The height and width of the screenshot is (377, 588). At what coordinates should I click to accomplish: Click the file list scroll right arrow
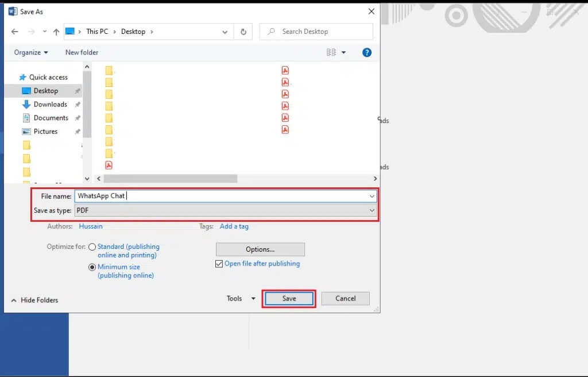[x=375, y=179]
